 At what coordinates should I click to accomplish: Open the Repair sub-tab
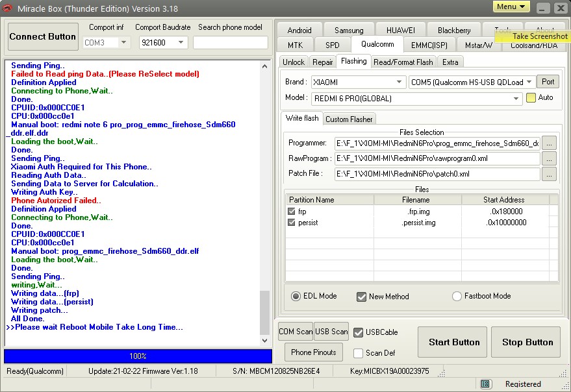coord(323,62)
